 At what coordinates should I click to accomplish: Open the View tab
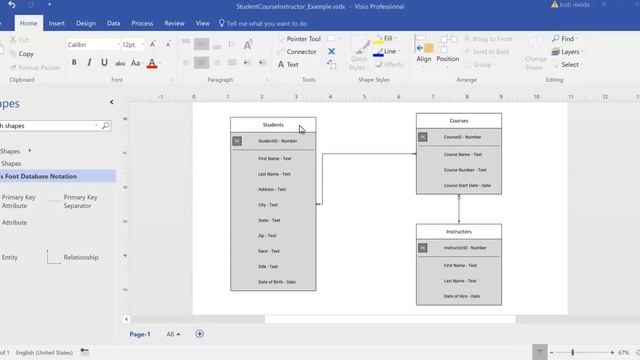(202, 24)
